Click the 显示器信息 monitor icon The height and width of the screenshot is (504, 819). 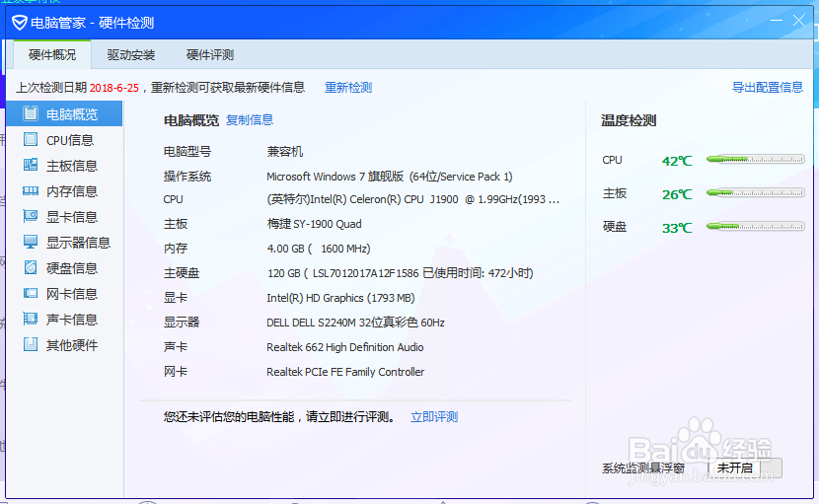[x=31, y=242]
